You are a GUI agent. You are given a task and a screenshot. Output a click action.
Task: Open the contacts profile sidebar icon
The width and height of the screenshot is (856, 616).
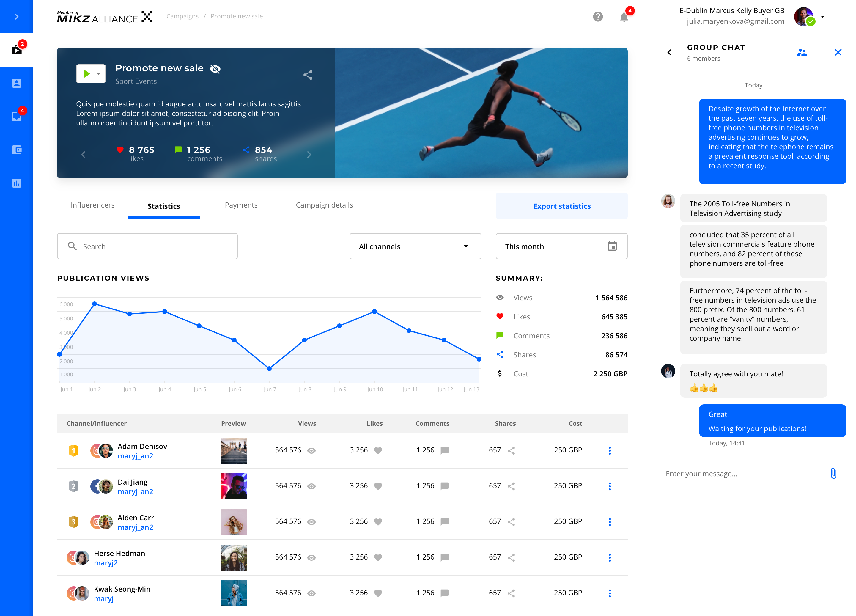pos(17,83)
